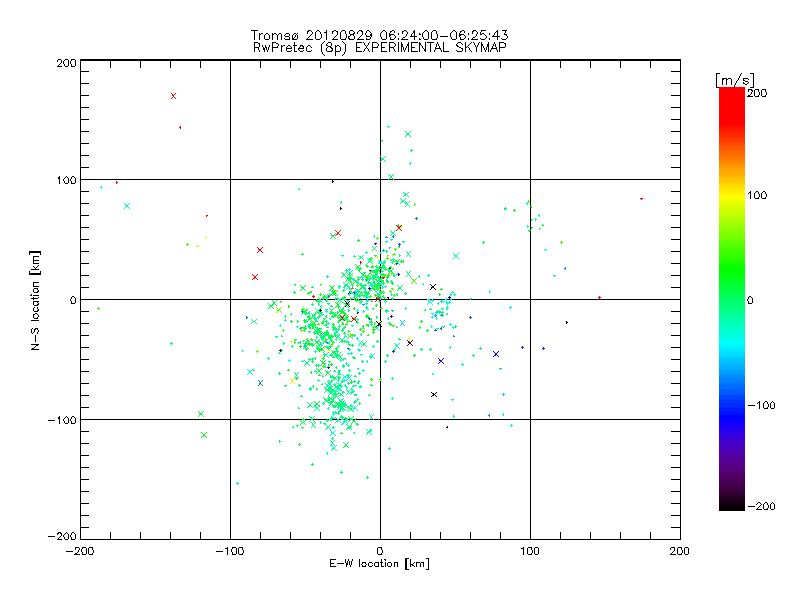Click the subtitle "RwPretec (8p) EXPERIMENTAL SKYMAP"
Viewport: 800px width, 600px height.
coord(379,48)
